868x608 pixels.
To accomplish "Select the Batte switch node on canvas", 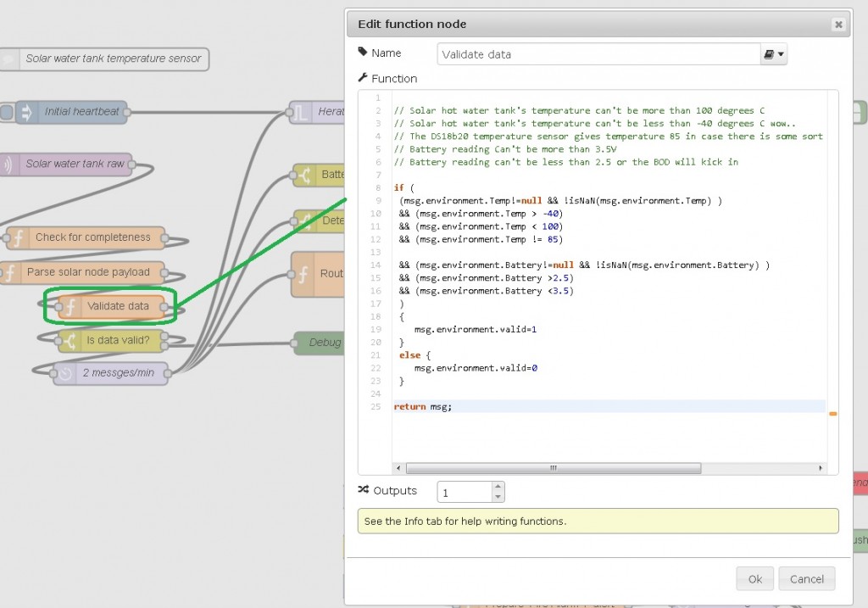I will point(320,175).
